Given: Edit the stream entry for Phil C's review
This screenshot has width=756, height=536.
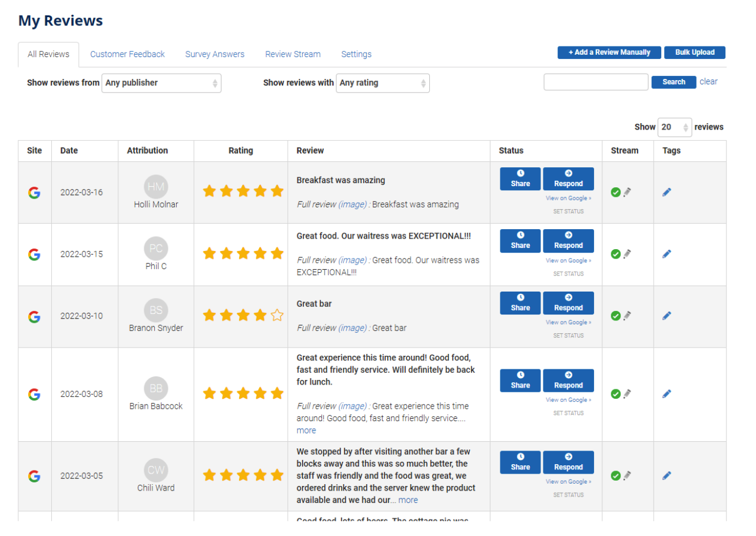Looking at the screenshot, I should (628, 254).
